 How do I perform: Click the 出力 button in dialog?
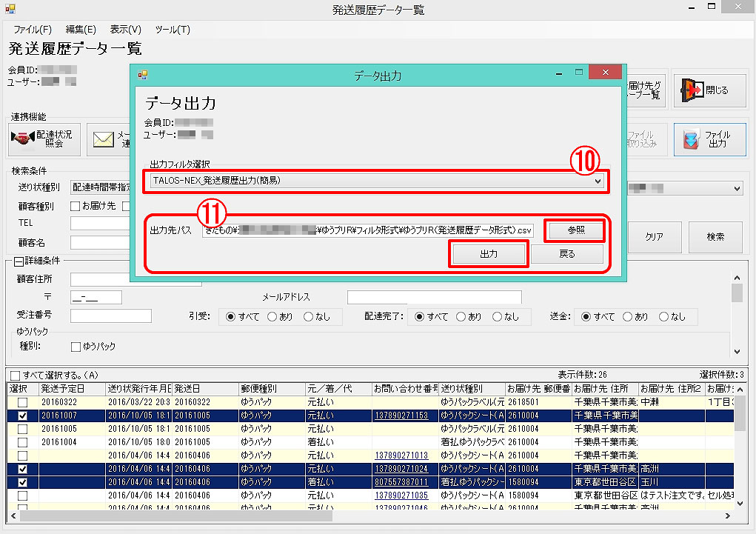(x=488, y=254)
